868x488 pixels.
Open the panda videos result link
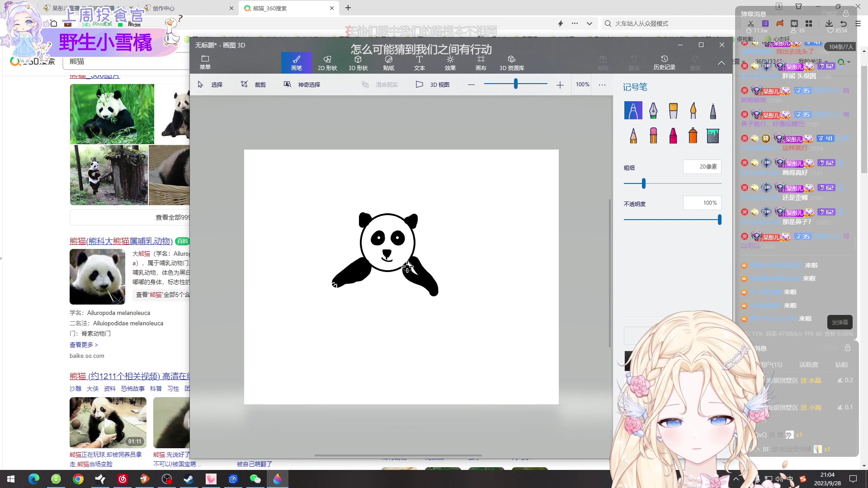pyautogui.click(x=130, y=376)
